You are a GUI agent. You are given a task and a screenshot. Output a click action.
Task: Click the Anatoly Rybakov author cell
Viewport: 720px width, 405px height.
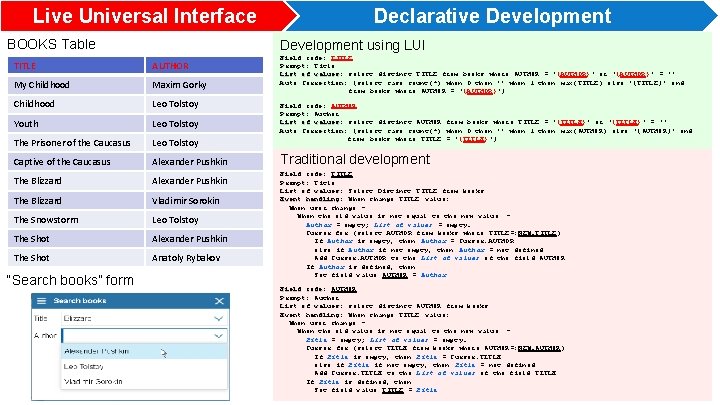204,258
